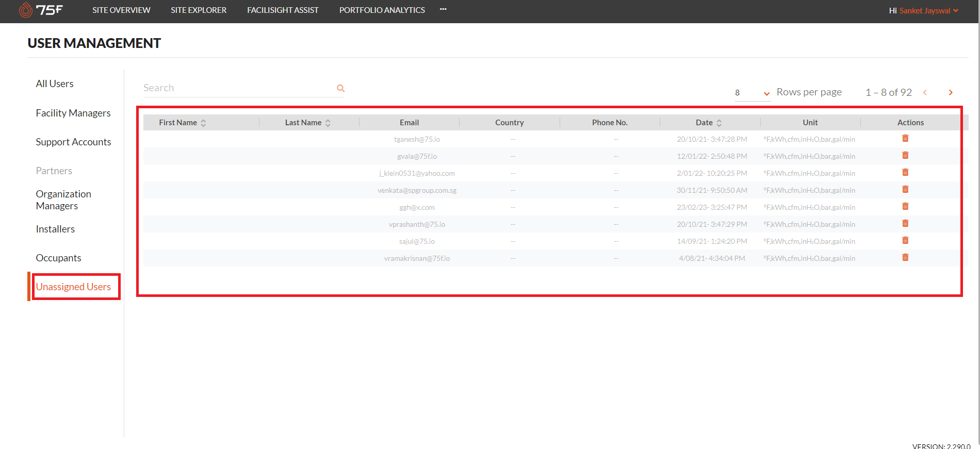The width and height of the screenshot is (980, 449).
Task: Click the Country column header
Action: point(510,123)
